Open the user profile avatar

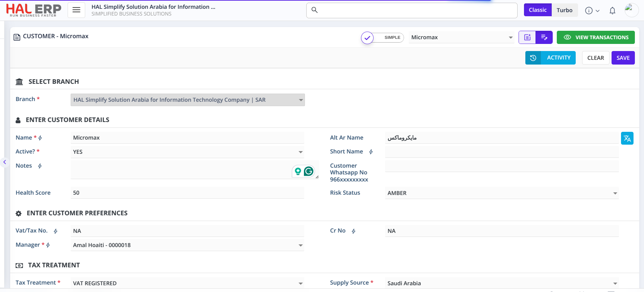pyautogui.click(x=631, y=10)
